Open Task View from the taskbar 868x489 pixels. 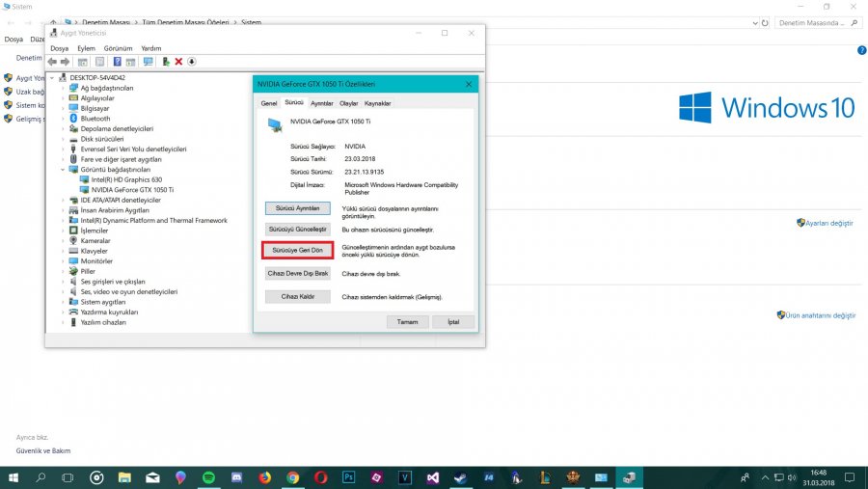click(x=68, y=477)
